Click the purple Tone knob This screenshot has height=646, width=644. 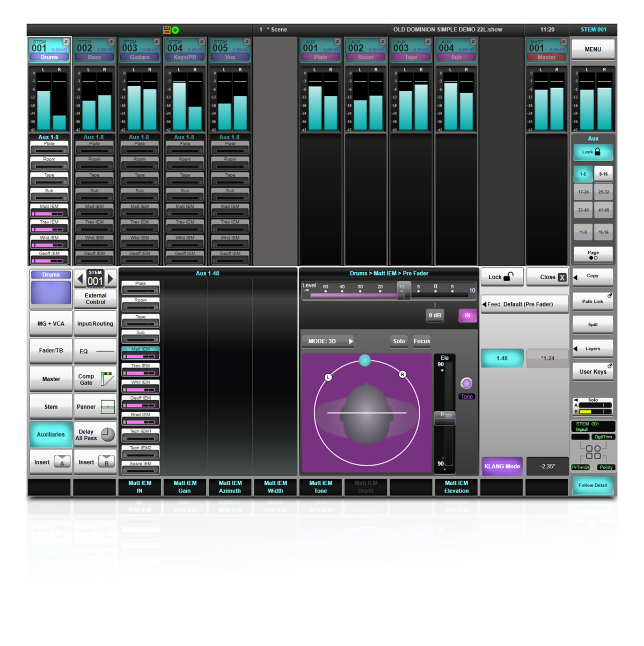click(466, 383)
